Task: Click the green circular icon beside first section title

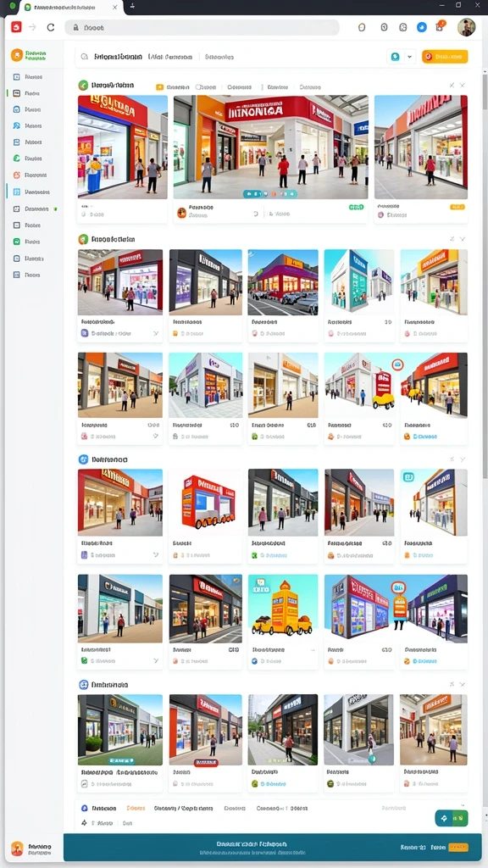Action: (x=83, y=86)
